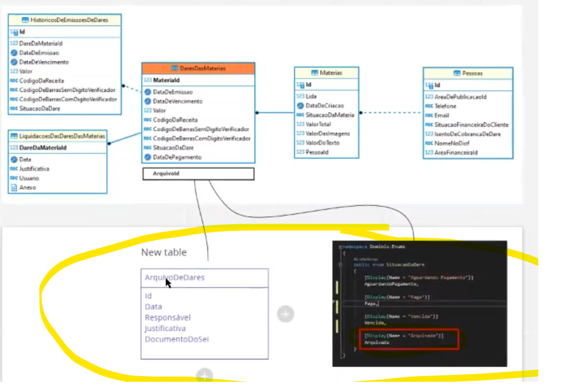Select the orange DaresDasMaterias table header

coord(199,68)
